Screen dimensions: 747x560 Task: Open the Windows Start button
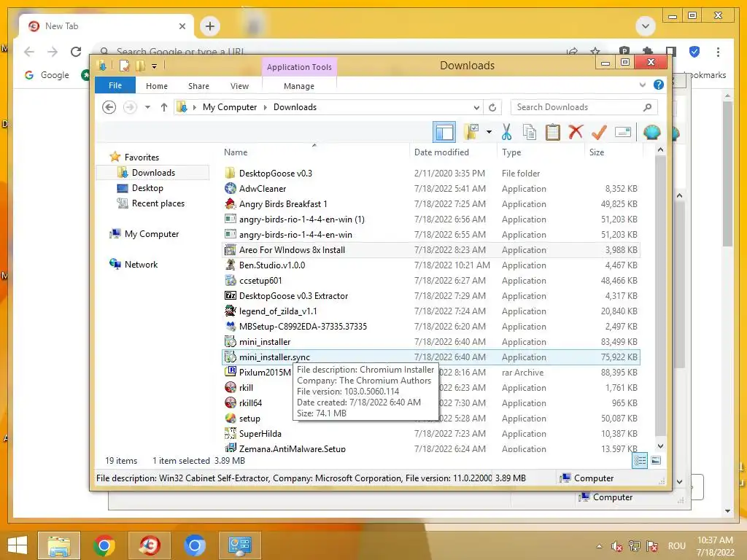(x=18, y=545)
